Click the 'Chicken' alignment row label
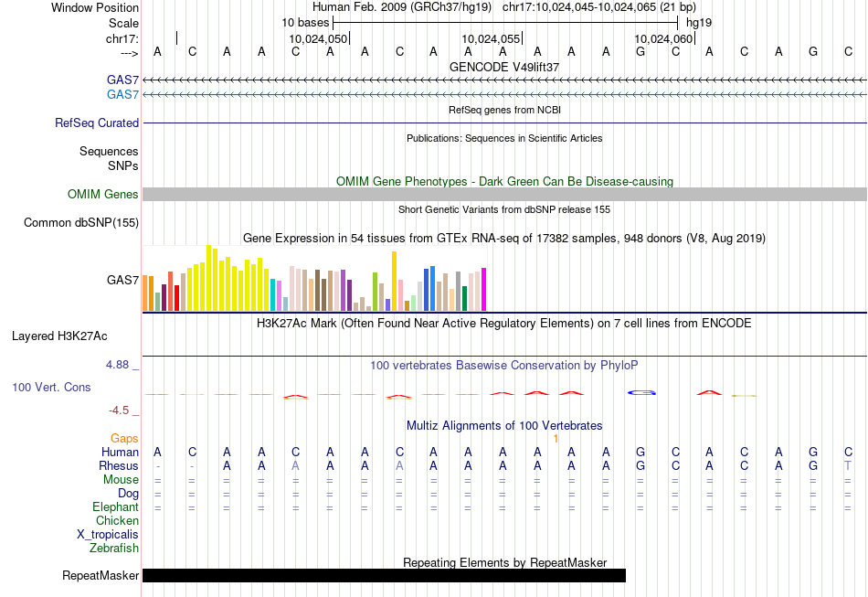This screenshot has width=868, height=597. [117, 520]
